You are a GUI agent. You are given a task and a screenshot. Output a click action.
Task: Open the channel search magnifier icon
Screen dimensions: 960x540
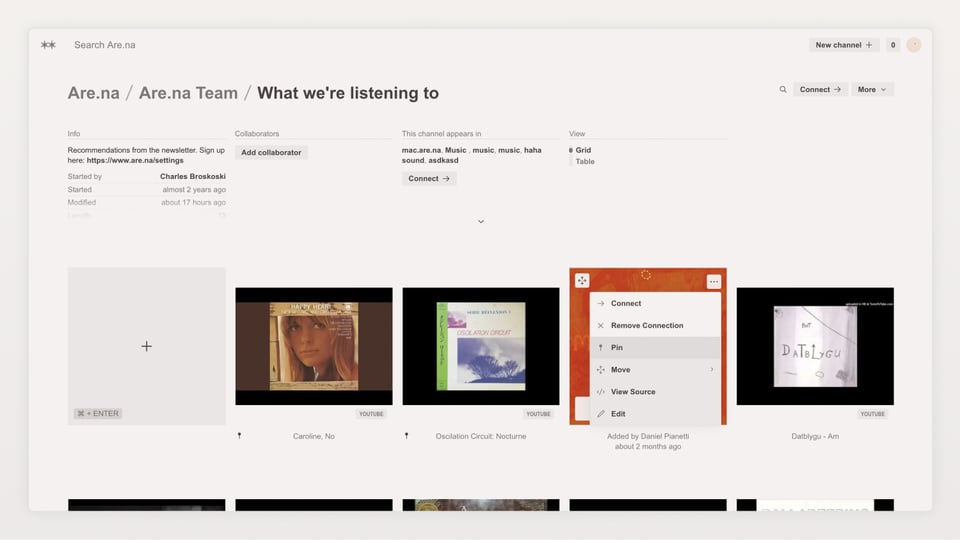(783, 90)
